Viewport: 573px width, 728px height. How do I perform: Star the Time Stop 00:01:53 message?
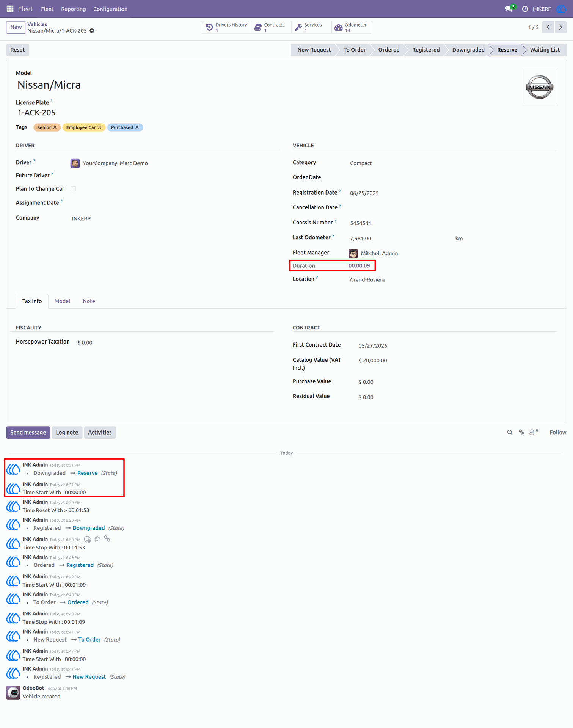[97, 539]
